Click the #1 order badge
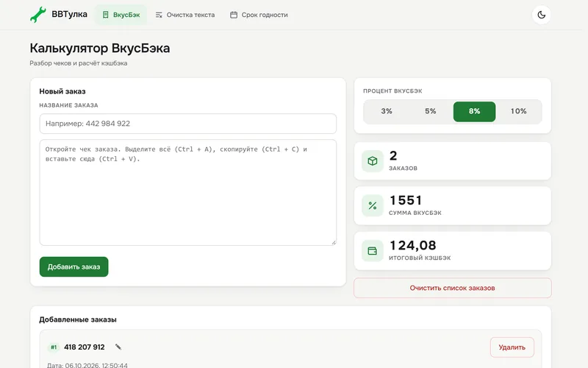The image size is (588, 368). 54,347
